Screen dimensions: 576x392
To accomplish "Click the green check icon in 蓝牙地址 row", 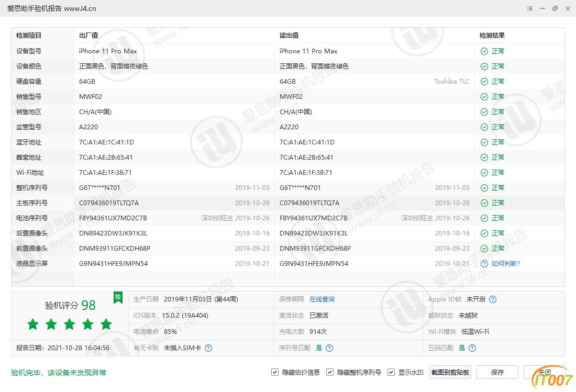I will pos(484,142).
